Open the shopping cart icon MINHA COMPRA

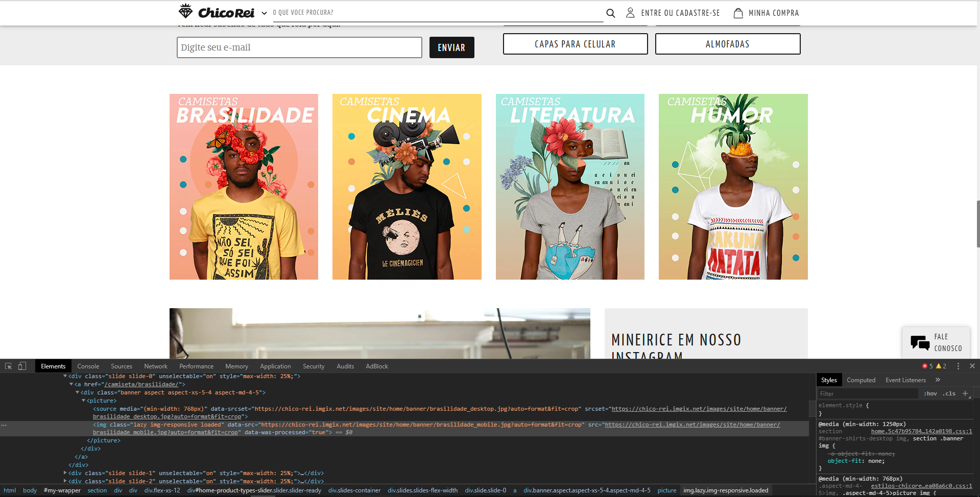pyautogui.click(x=738, y=13)
